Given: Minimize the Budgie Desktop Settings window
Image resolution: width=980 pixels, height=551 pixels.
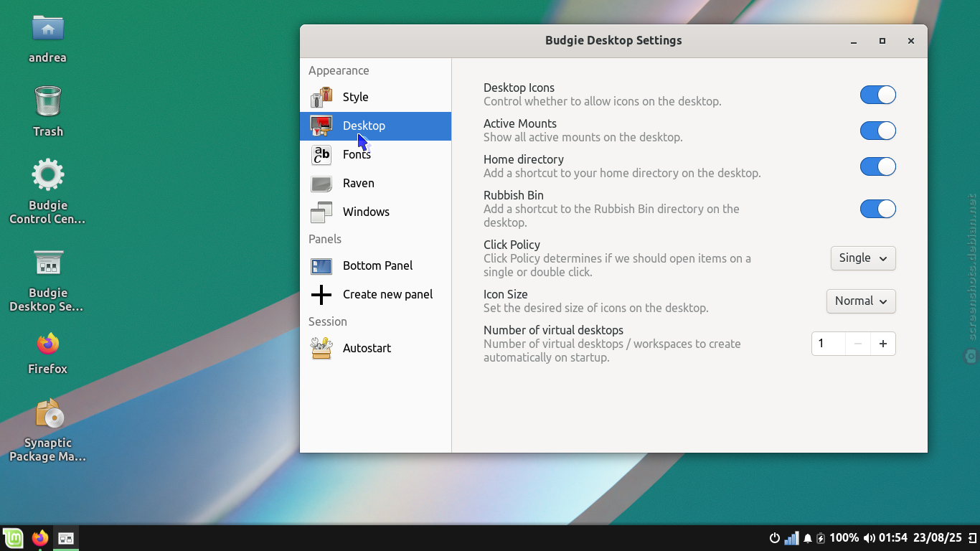Looking at the screenshot, I should pyautogui.click(x=854, y=41).
